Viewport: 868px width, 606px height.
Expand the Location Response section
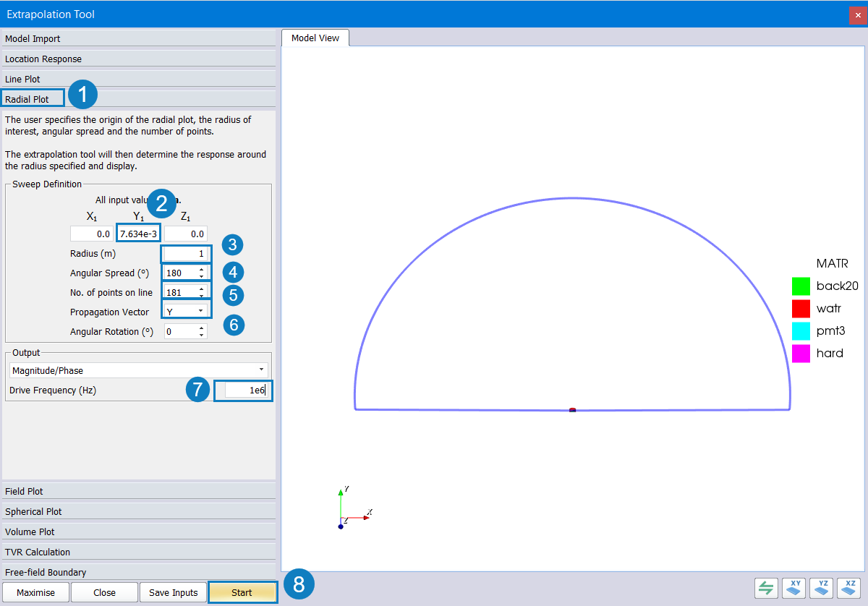[139, 59]
